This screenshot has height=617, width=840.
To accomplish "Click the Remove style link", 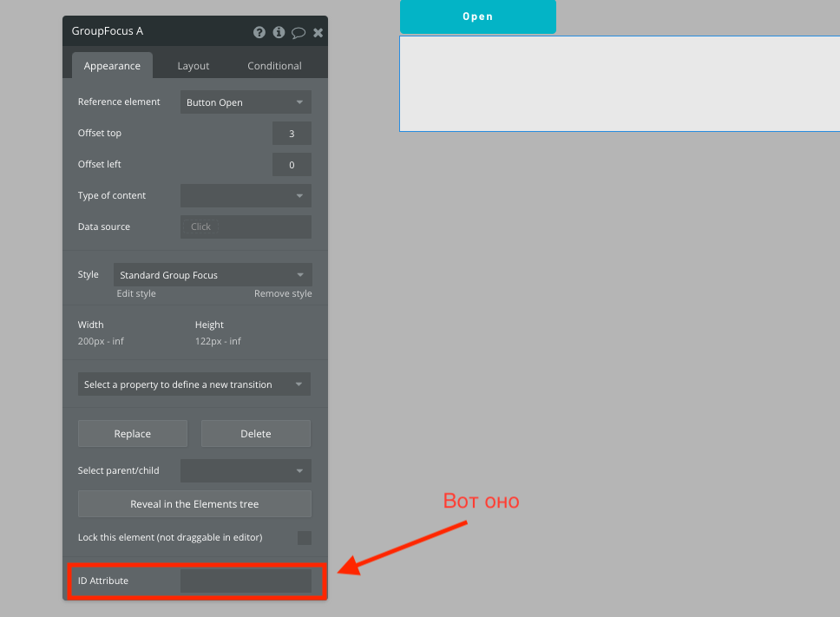I will (283, 293).
